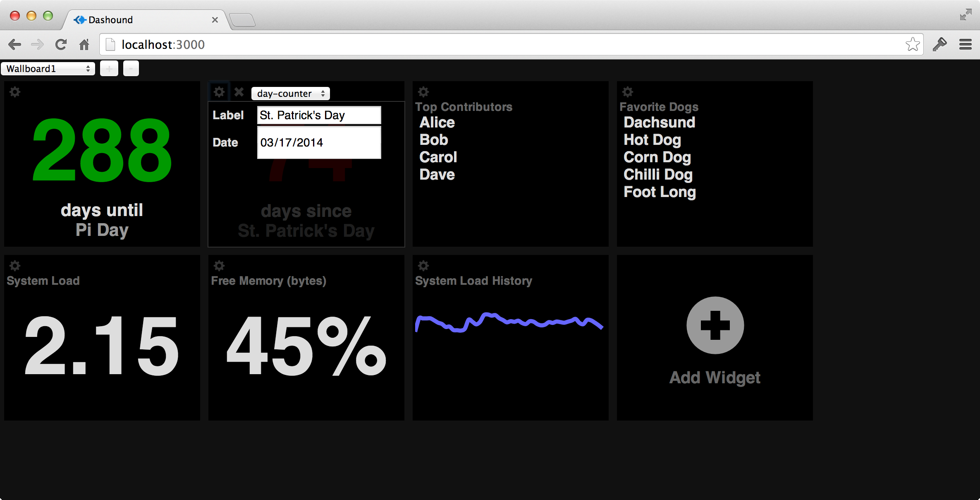Image resolution: width=980 pixels, height=500 pixels.
Task: Edit the Label field St. Patrick's Day
Action: [x=319, y=115]
